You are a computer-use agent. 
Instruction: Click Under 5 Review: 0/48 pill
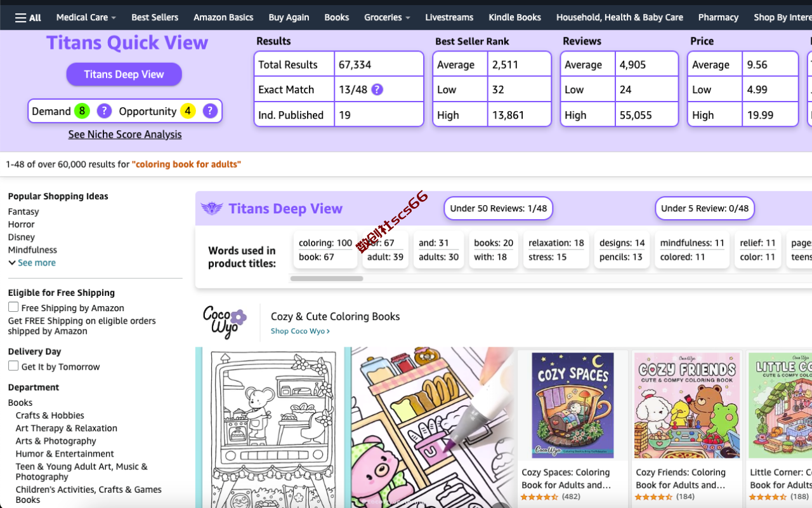(705, 208)
